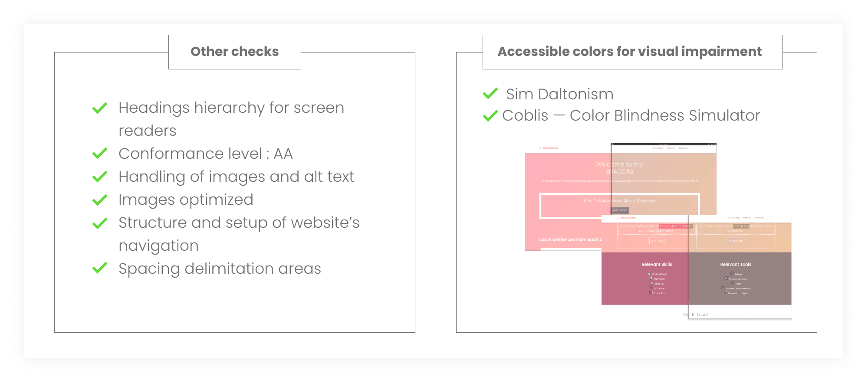Click the Welcome to my BIXACORA heading
This screenshot has height=390, width=868.
click(619, 168)
